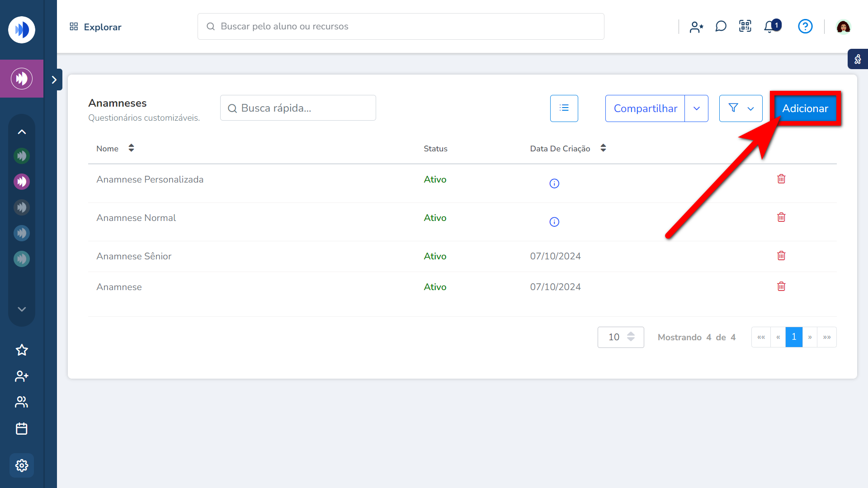868x488 pixels.
Task: Expand the Compartilhar dropdown arrow
Action: [696, 108]
